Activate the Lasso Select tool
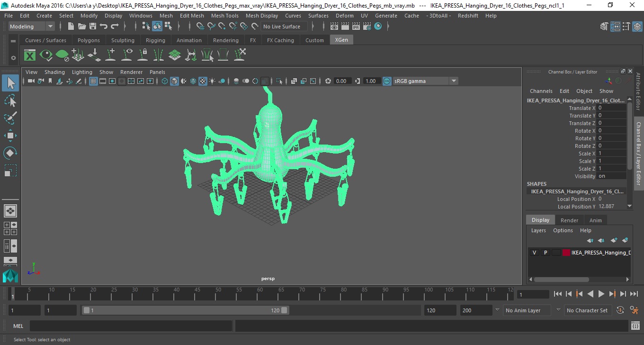 [10, 100]
